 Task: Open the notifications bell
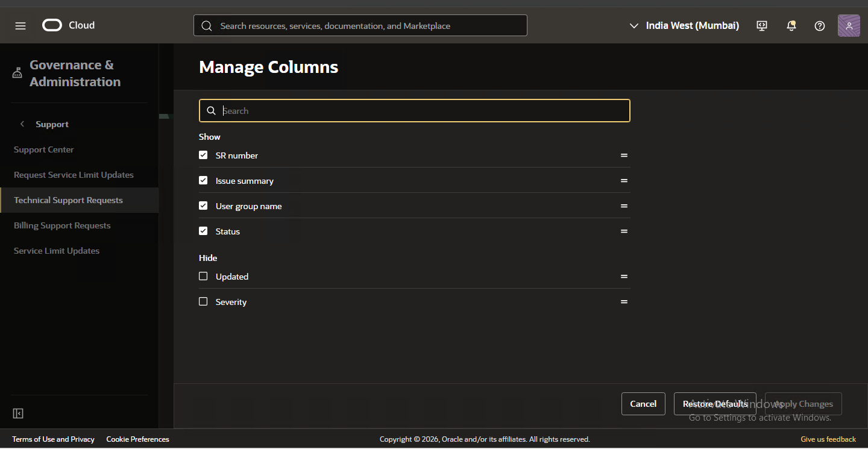point(791,26)
